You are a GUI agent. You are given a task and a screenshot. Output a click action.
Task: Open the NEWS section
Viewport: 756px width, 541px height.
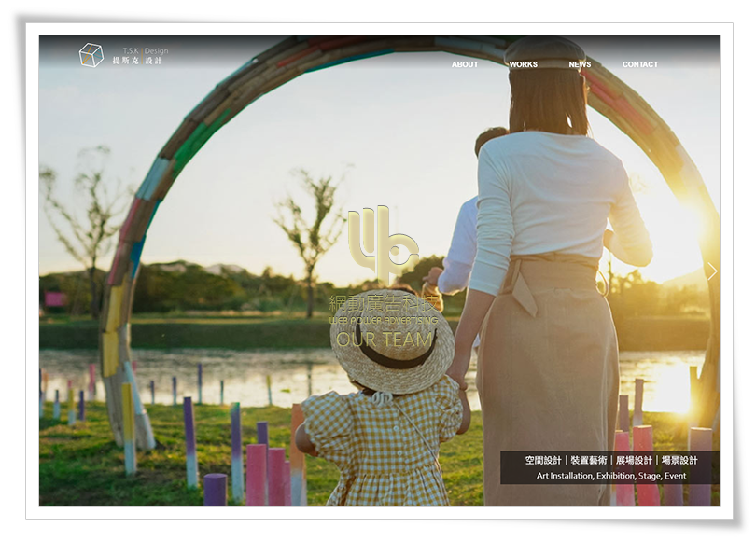580,64
